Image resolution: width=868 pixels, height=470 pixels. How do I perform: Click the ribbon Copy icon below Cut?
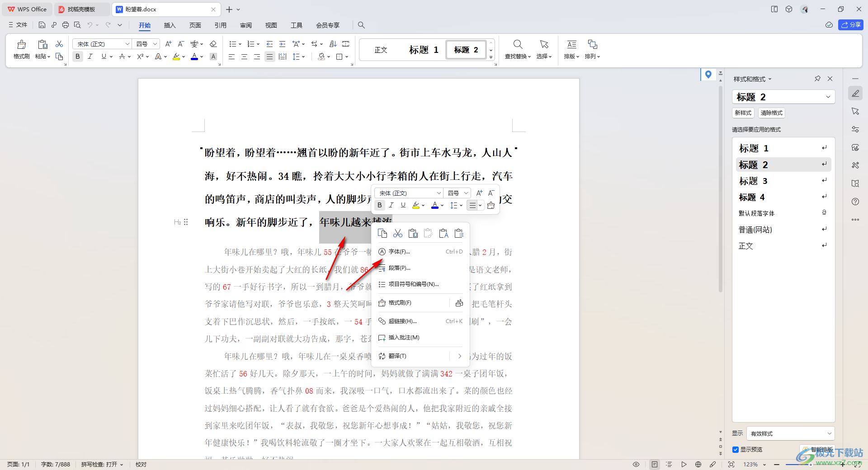point(59,56)
